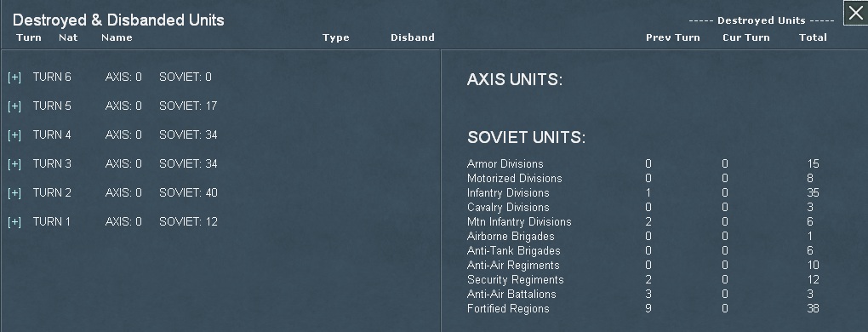Screen dimensions: 868x332
Task: Click the Armor Divisions total 15
Action: click(813, 163)
